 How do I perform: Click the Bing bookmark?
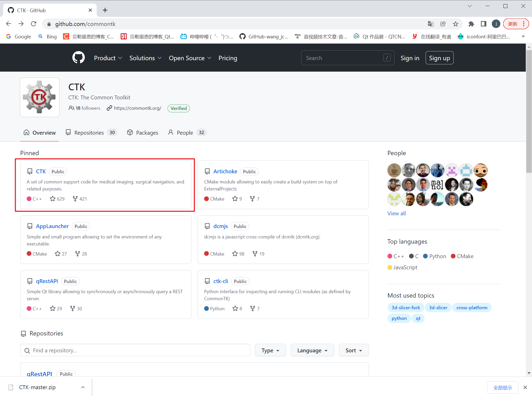tap(47, 37)
